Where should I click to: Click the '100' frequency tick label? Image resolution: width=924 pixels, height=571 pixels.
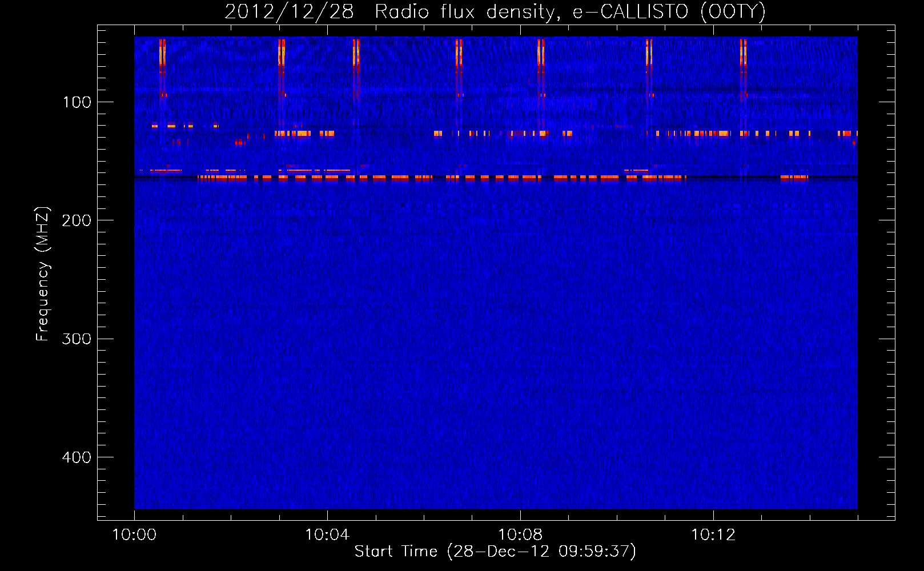tap(77, 102)
